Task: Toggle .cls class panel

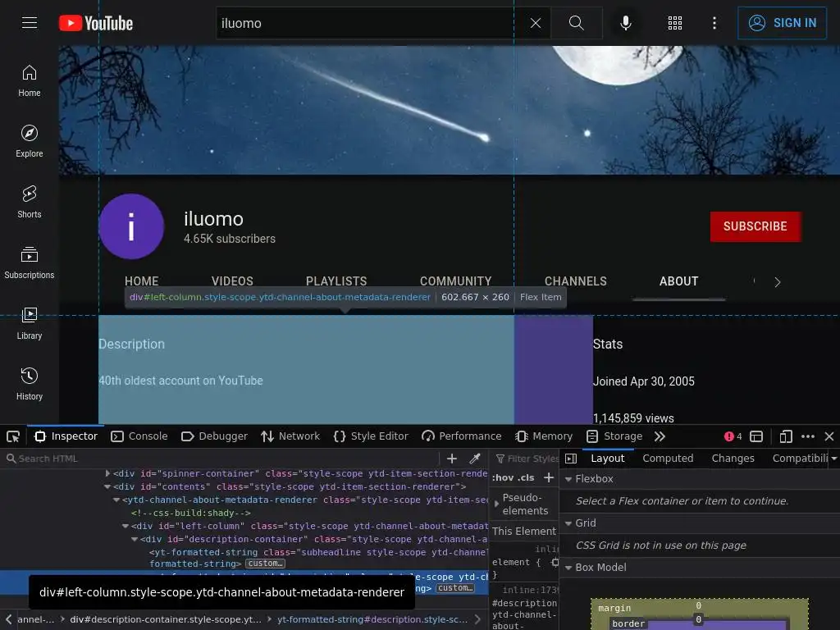Action: coord(526,477)
